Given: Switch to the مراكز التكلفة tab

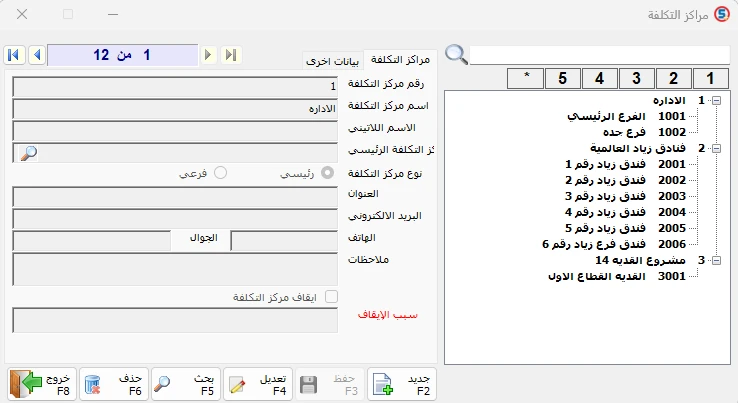Looking at the screenshot, I should (x=400, y=60).
